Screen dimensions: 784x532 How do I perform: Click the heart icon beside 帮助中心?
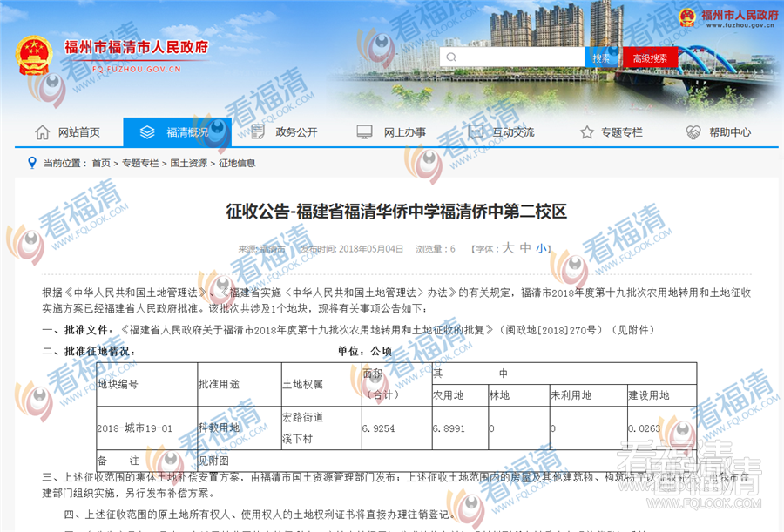[693, 132]
